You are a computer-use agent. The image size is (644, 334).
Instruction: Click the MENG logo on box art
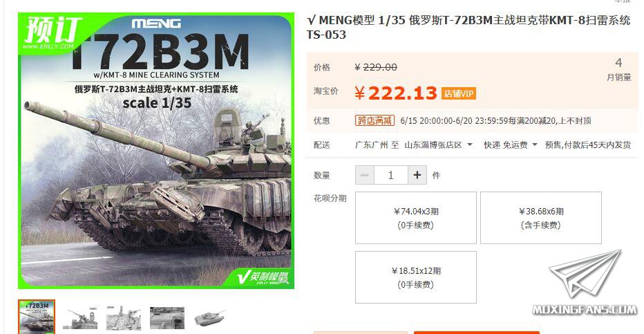[156, 24]
